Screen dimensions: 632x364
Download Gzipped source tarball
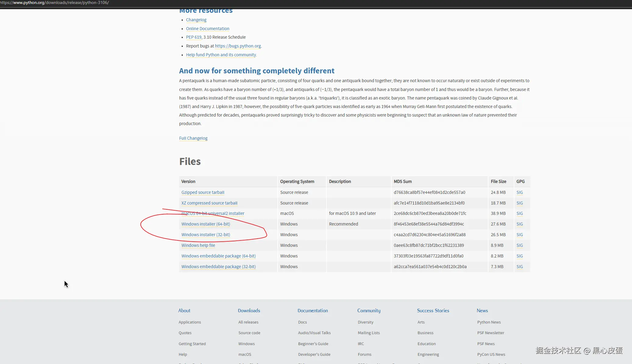point(203,192)
